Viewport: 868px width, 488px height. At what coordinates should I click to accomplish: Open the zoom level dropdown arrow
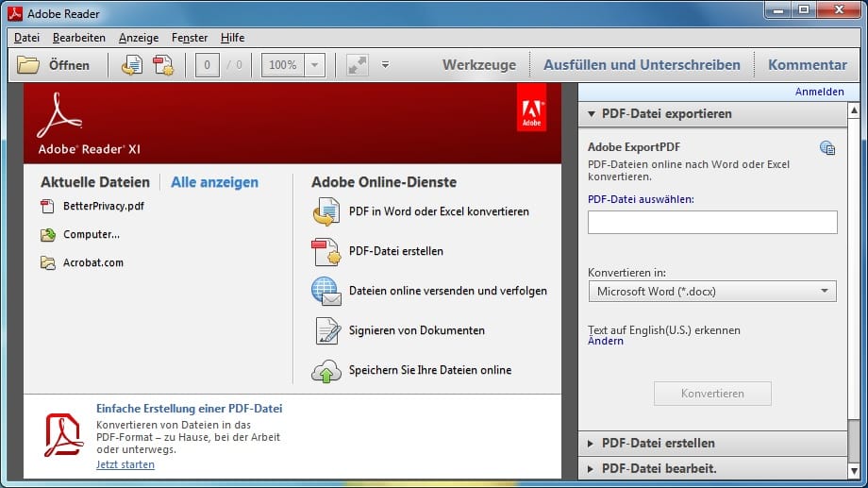pos(314,65)
